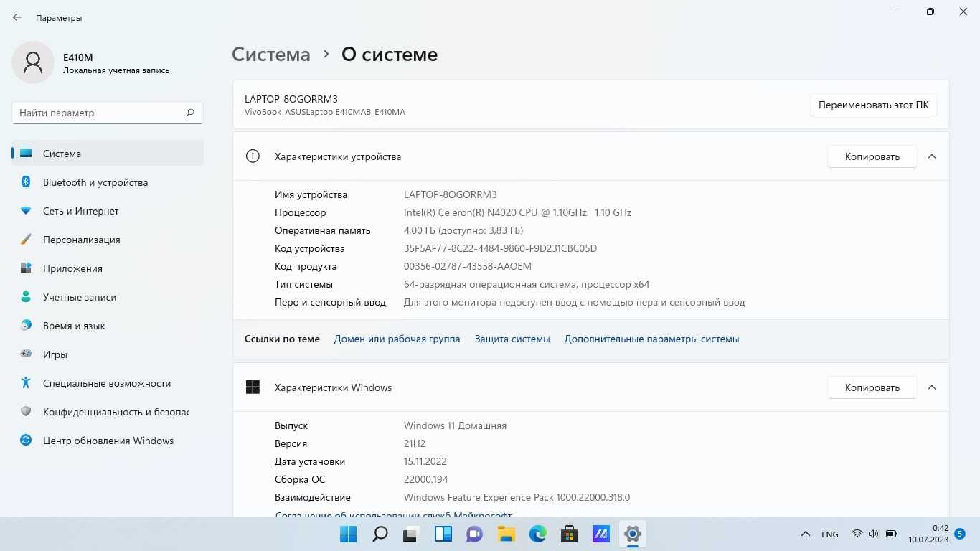Click RAM value 4,00 ГБ
The height and width of the screenshot is (551, 980).
(463, 230)
